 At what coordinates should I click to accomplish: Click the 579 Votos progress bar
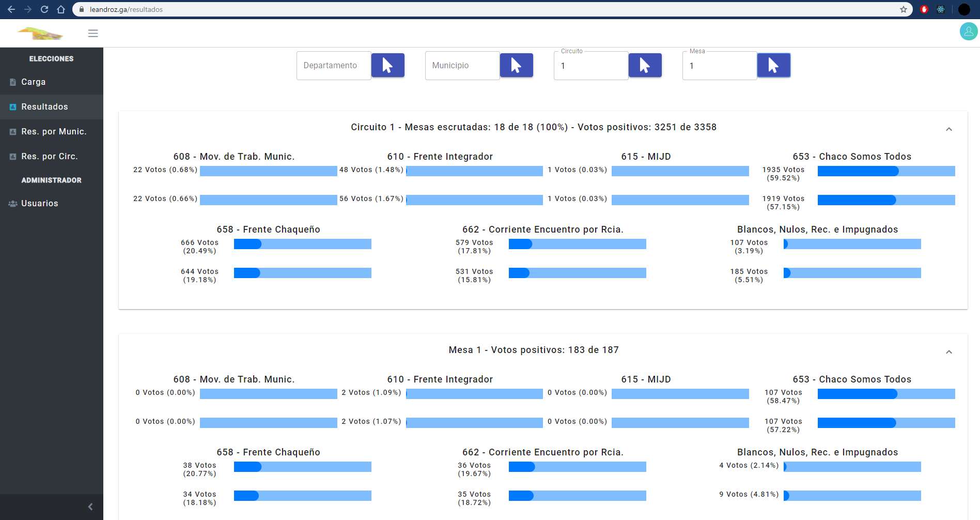click(578, 244)
